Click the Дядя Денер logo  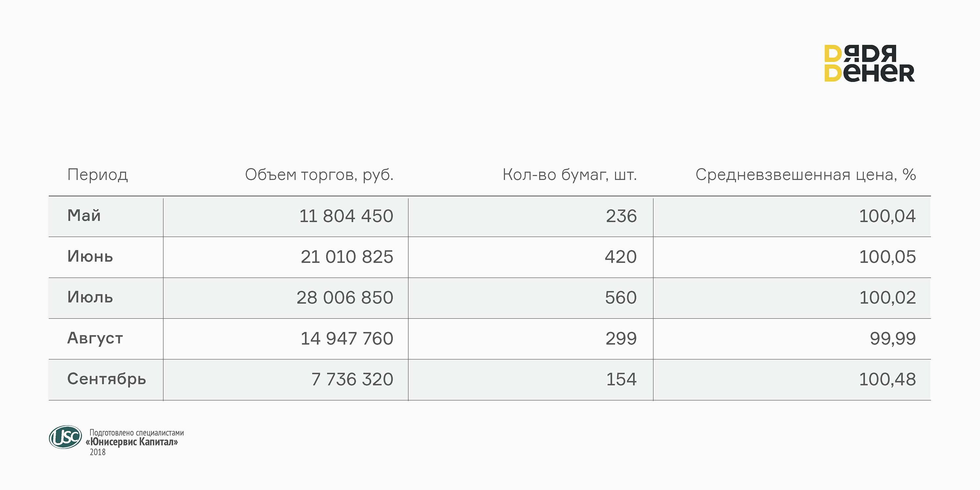(869, 63)
